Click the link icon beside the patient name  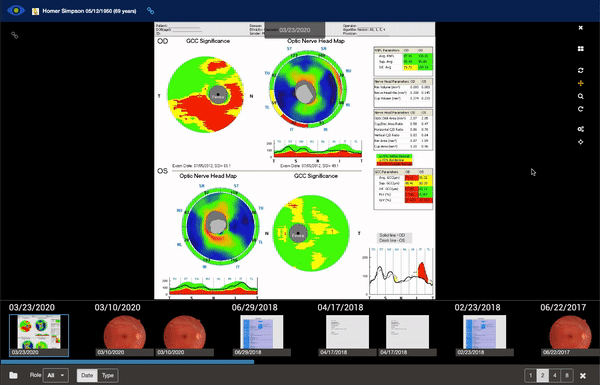[150, 11]
